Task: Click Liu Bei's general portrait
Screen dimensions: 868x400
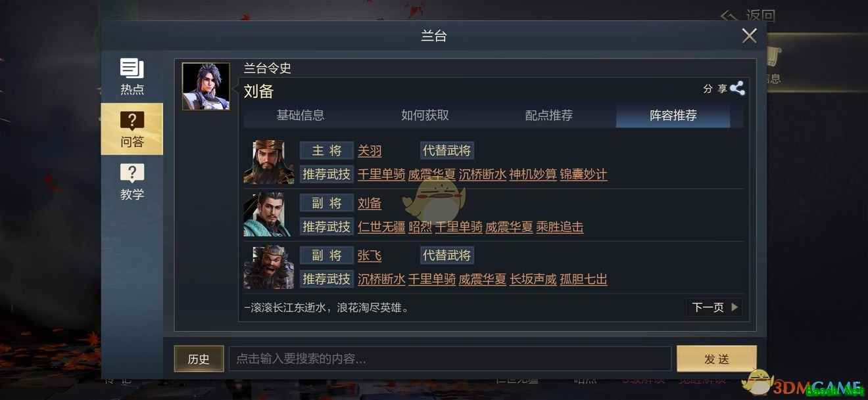Action: (268, 214)
